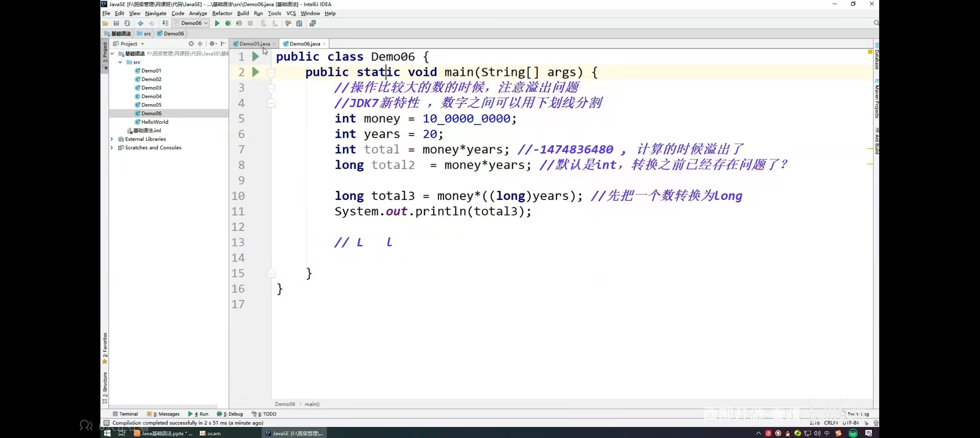980x438 pixels.
Task: Toggle the Project tool window side tab
Action: [105, 53]
